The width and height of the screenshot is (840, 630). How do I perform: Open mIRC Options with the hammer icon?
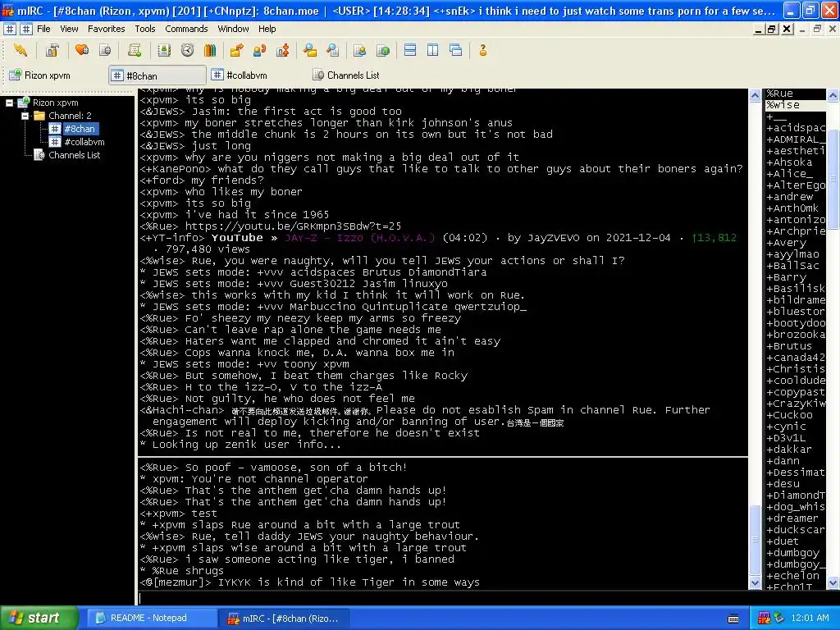(x=52, y=50)
